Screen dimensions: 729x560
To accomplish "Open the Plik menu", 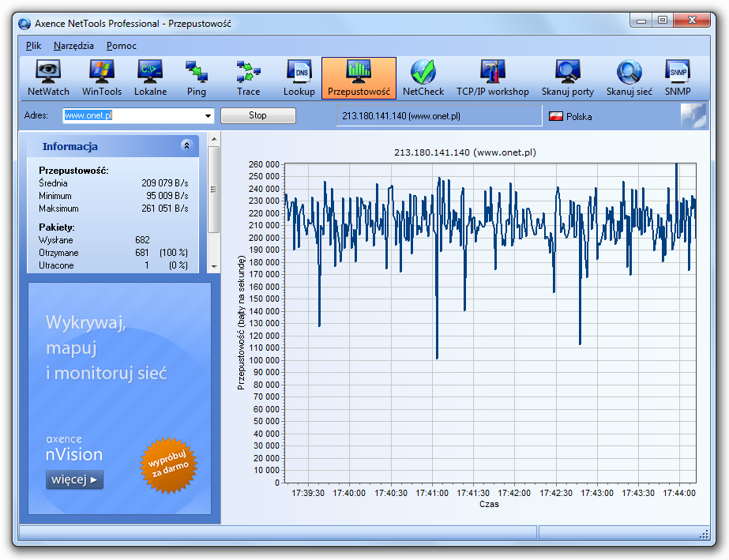I will coord(33,46).
